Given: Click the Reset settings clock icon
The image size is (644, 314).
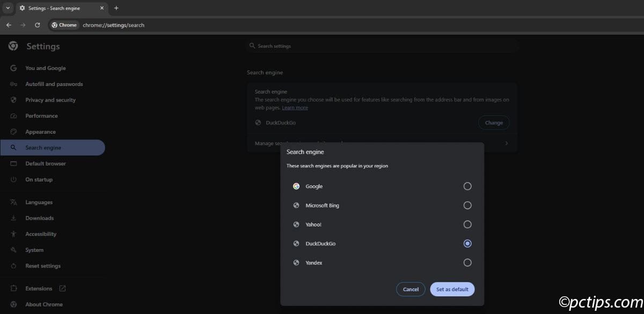Looking at the screenshot, I should point(13,266).
